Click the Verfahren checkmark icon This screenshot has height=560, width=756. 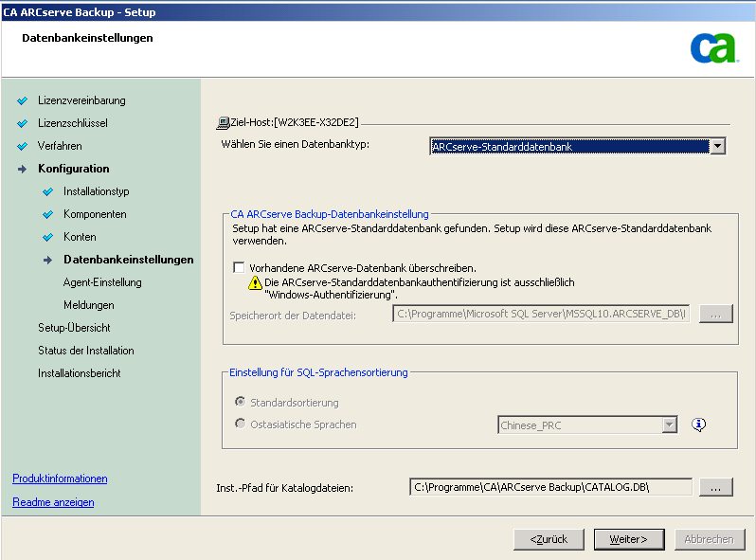tap(22, 146)
